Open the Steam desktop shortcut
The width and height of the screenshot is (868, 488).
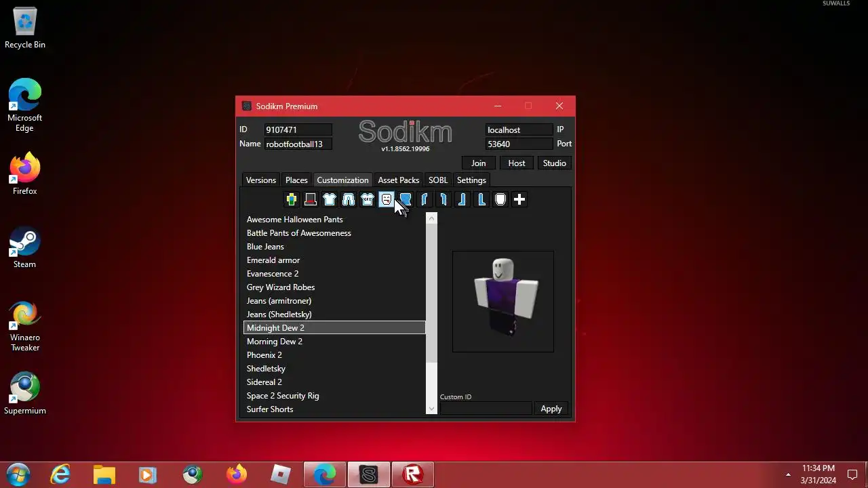25,247
